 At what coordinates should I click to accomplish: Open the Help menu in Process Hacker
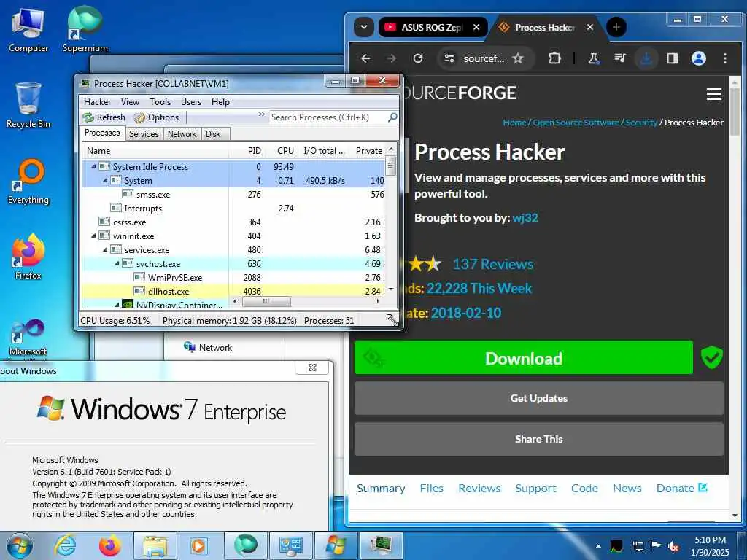pyautogui.click(x=220, y=102)
